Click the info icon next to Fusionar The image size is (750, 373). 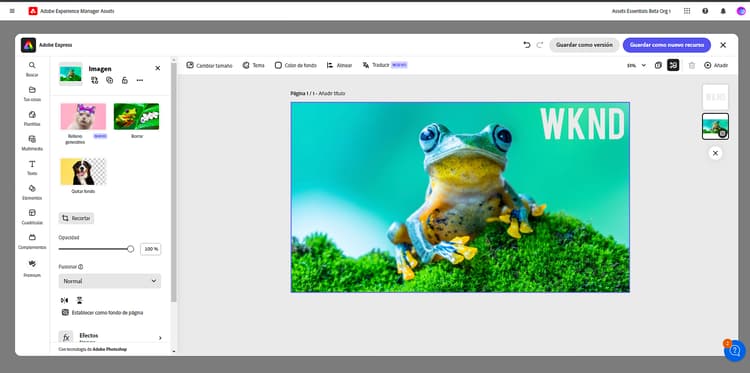click(80, 267)
